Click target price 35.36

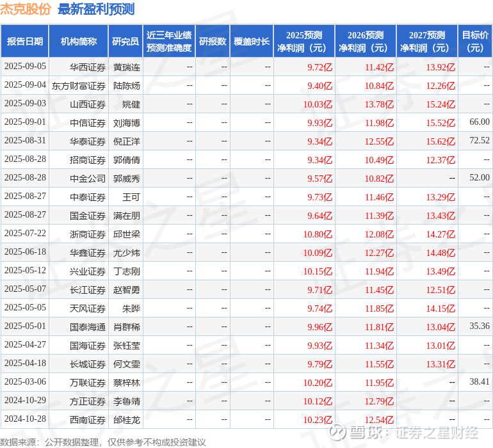click(x=480, y=326)
